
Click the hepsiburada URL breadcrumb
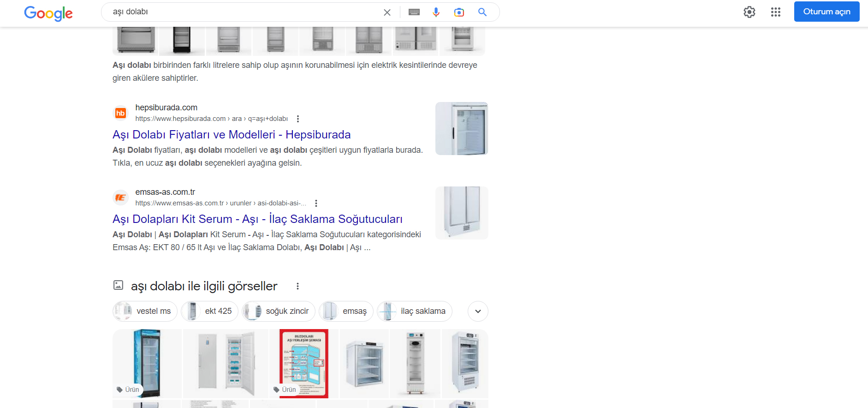(x=212, y=119)
